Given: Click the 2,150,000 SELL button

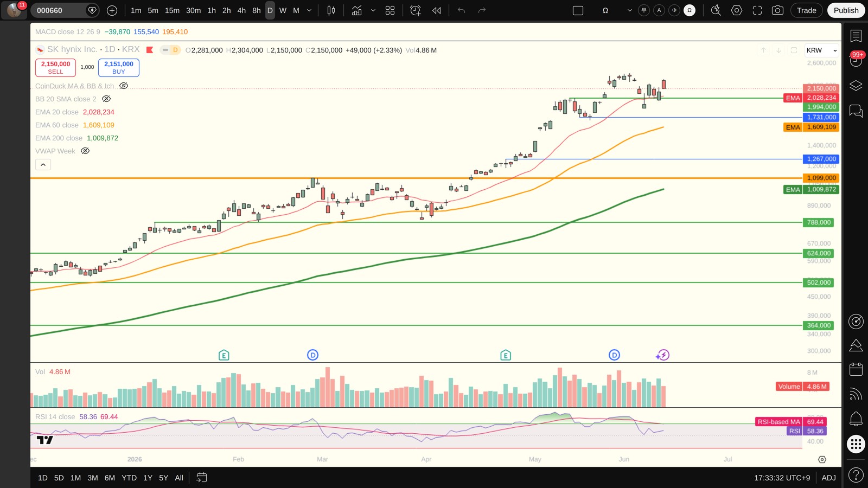Looking at the screenshot, I should (55, 67).
